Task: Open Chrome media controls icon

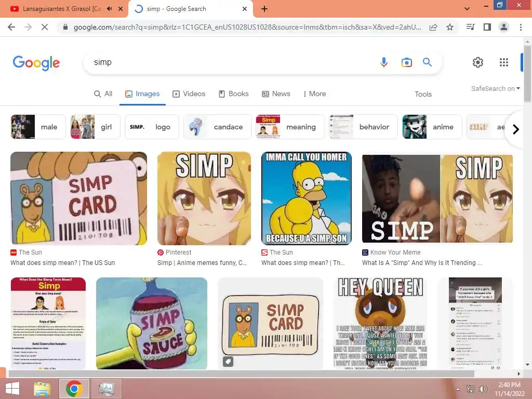Action: 470,27
